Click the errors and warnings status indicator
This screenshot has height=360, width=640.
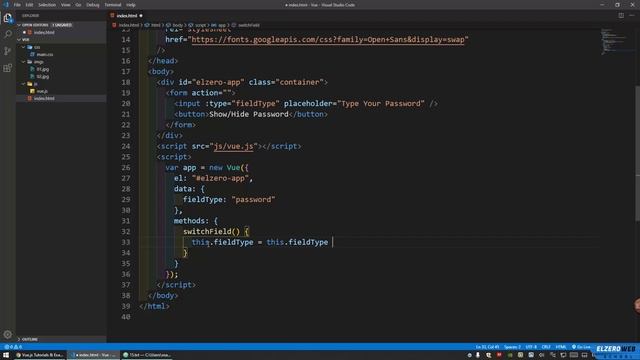pyautogui.click(x=13, y=347)
